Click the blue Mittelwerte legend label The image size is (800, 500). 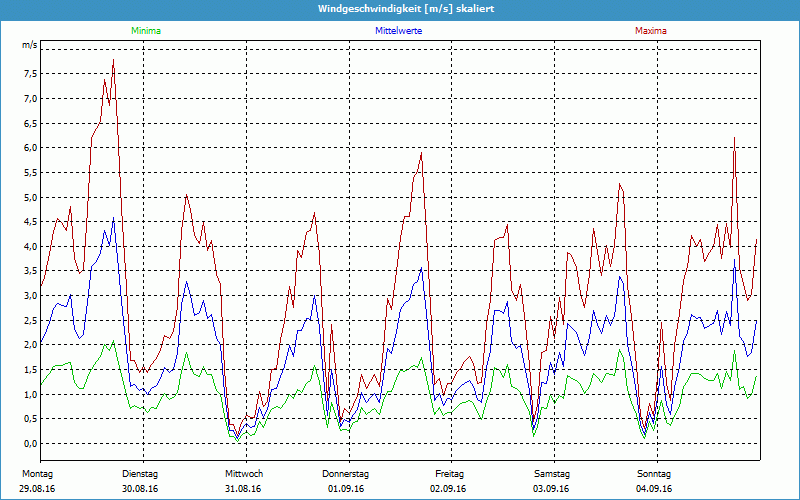point(398,31)
